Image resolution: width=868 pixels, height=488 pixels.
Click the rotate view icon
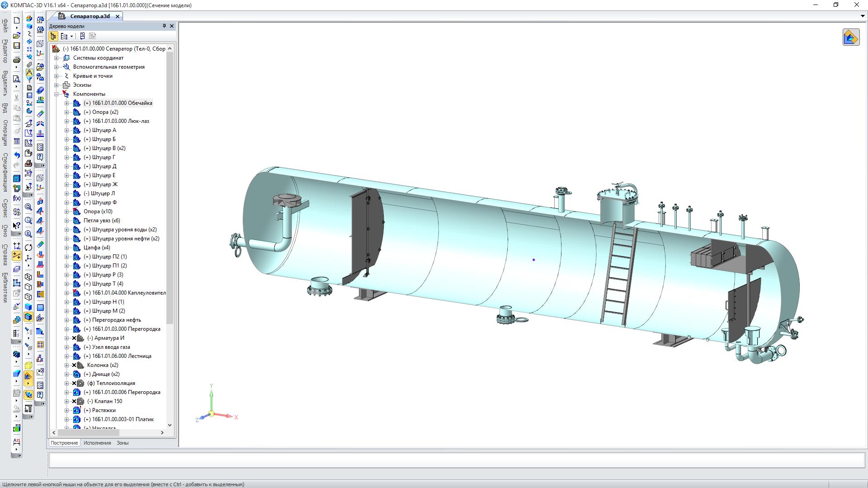tap(28, 248)
